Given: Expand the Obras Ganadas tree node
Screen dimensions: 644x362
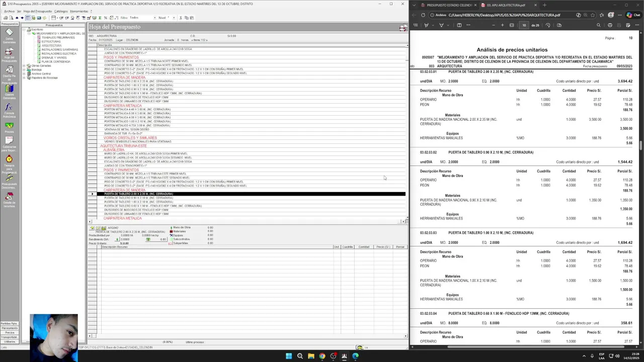Looking at the screenshot, I should [24, 66].
